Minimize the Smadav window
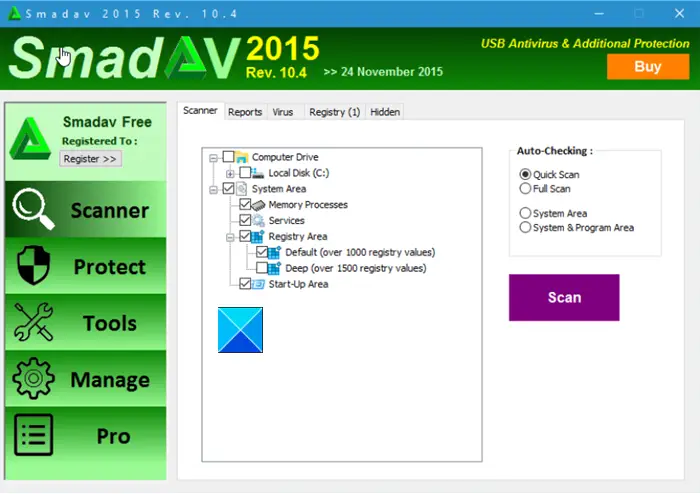This screenshot has width=700, height=494. point(599,14)
